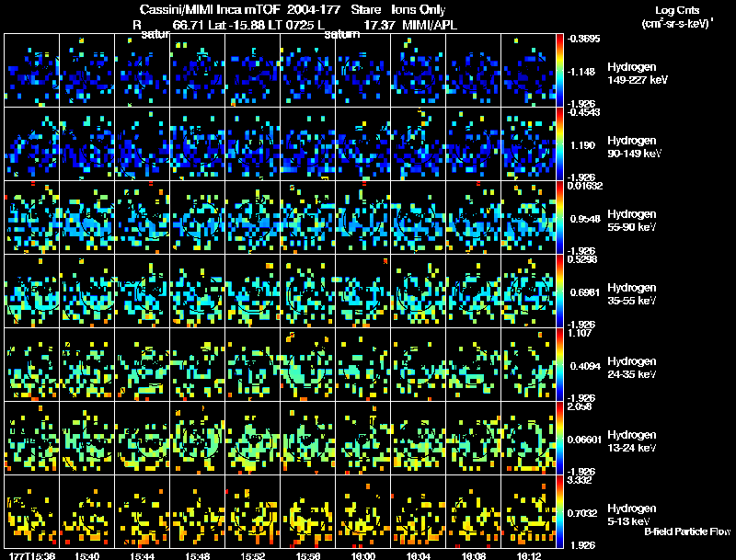Click the 'Hydrogen 90-149 keV' row label
The height and width of the screenshot is (560, 736).
click(x=634, y=147)
